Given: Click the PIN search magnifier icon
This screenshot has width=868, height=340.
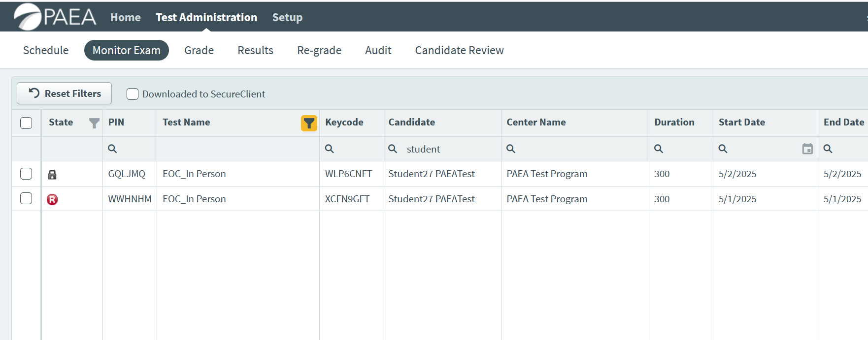Looking at the screenshot, I should click(112, 149).
